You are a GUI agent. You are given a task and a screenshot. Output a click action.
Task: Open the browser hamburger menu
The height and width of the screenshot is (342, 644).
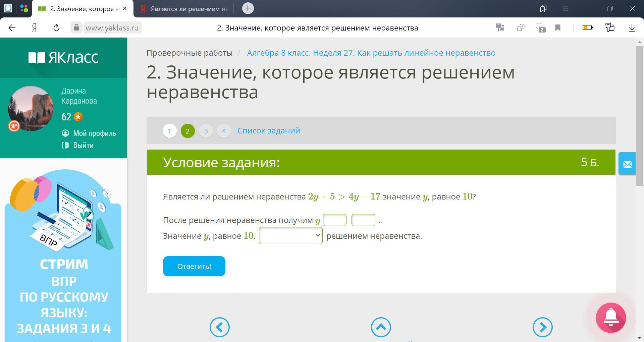566,8
